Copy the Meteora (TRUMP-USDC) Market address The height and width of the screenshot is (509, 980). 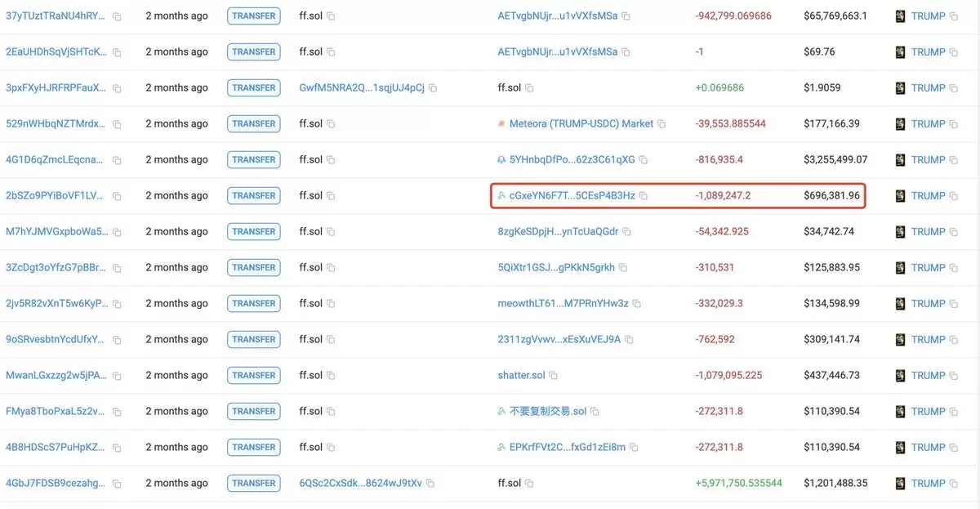tap(661, 124)
